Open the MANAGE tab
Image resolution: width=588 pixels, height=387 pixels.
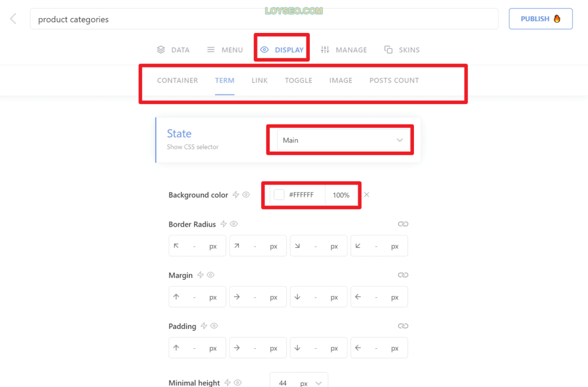[344, 50]
